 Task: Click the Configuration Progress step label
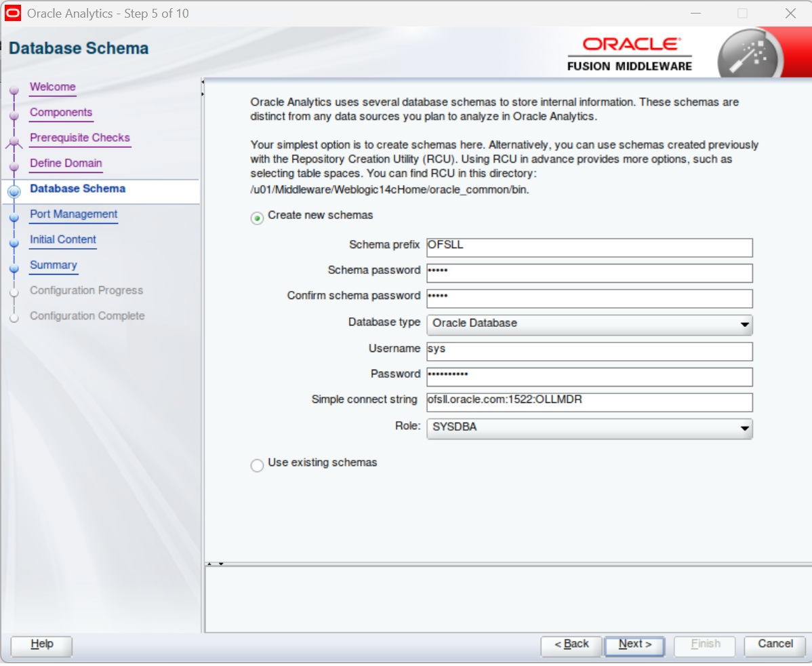[x=87, y=291]
